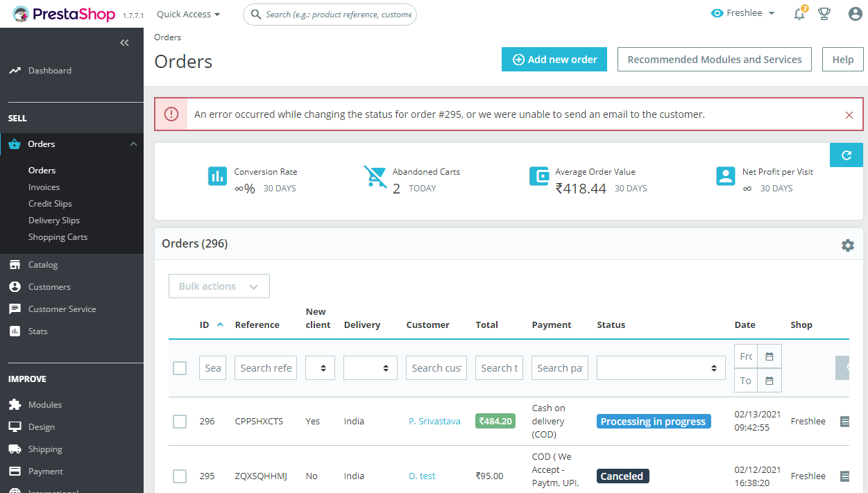Image resolution: width=868 pixels, height=493 pixels.
Task: Open the Freshlee shop selector dropdown
Action: pos(743,13)
